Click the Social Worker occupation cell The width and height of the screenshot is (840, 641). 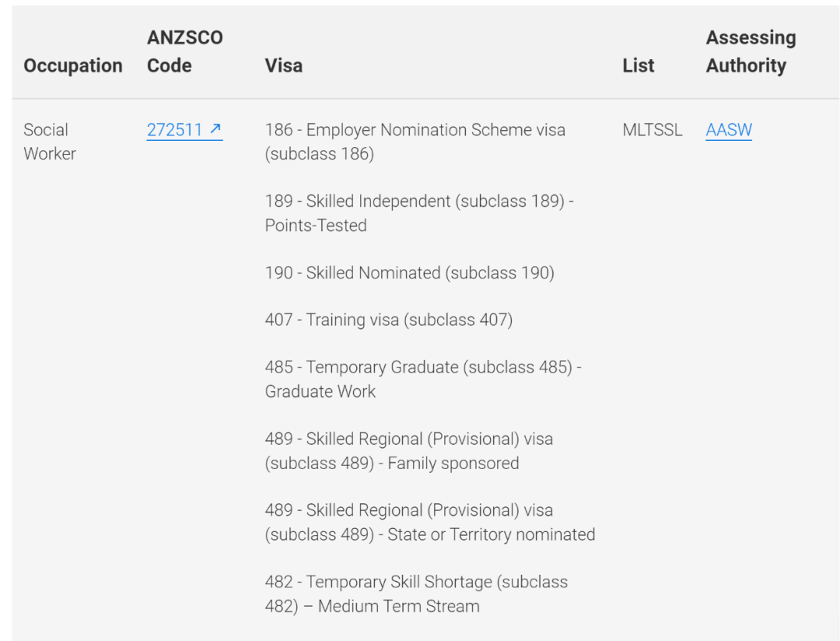(50, 142)
